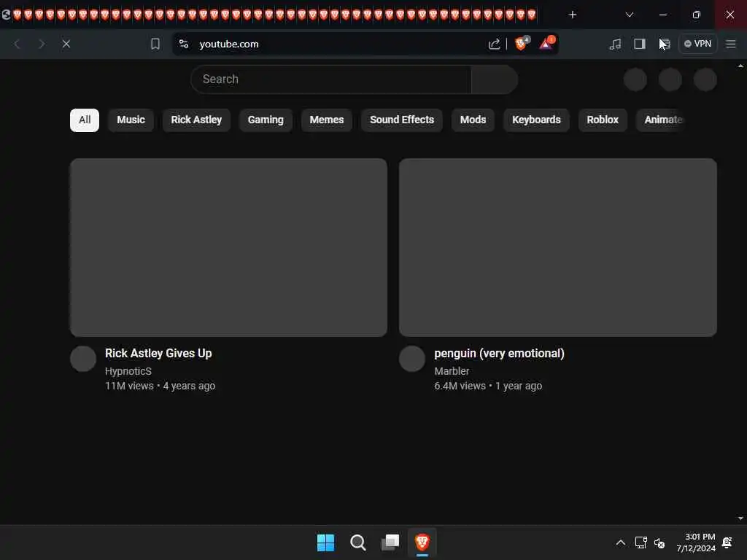Stop loading the page
The image size is (747, 560).
coord(66,44)
